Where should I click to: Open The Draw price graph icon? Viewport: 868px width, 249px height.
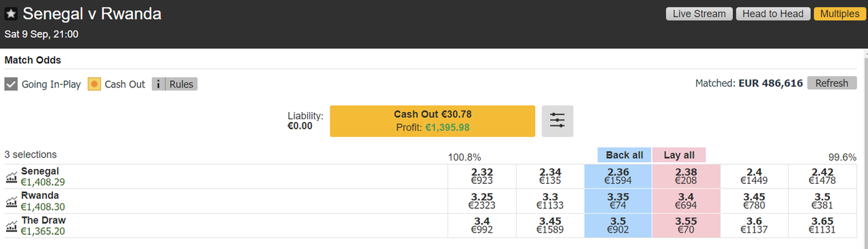[12, 226]
